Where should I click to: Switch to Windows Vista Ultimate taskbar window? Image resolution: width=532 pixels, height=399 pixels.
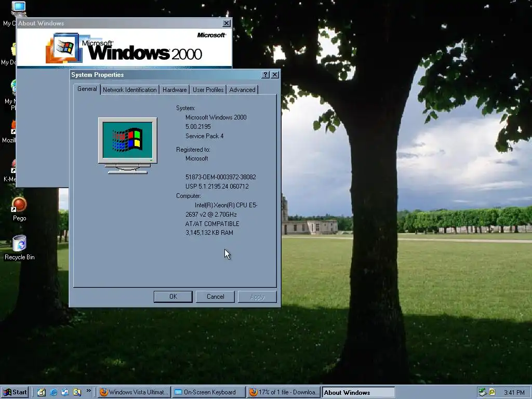(135, 392)
